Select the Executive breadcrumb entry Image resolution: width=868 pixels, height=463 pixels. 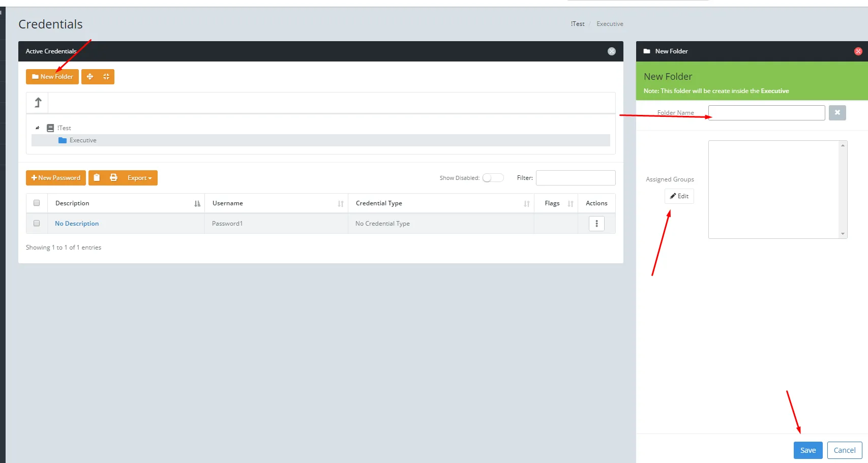(x=609, y=23)
